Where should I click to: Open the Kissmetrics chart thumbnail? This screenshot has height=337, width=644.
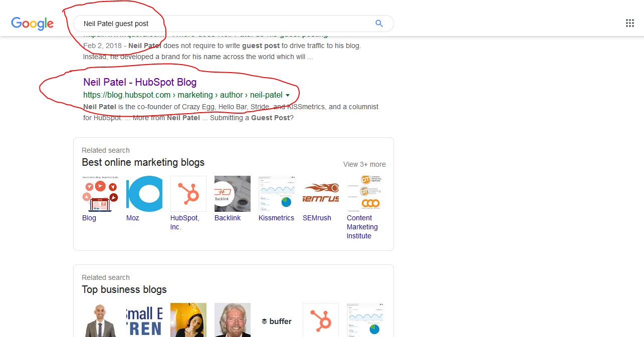tap(277, 194)
